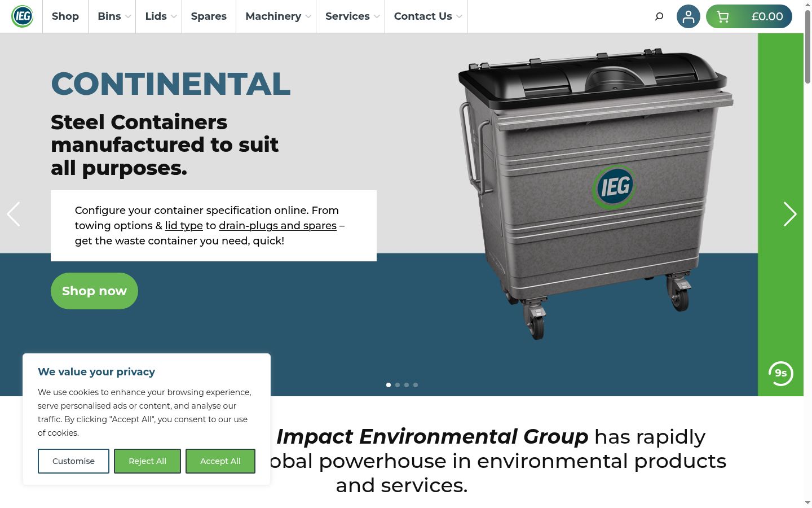Viewport: 812px width, 508px height.
Task: Open the Shop menu item
Action: 65,16
